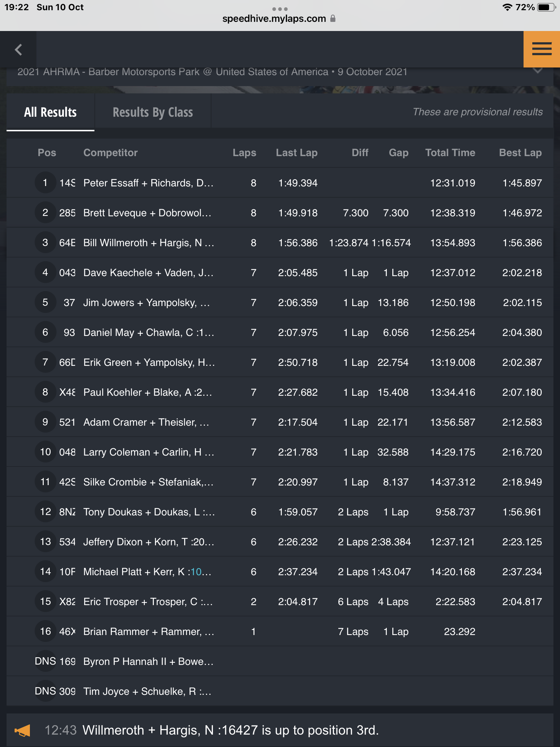Sort by Total Time column header
This screenshot has height=747, width=560.
[450, 152]
